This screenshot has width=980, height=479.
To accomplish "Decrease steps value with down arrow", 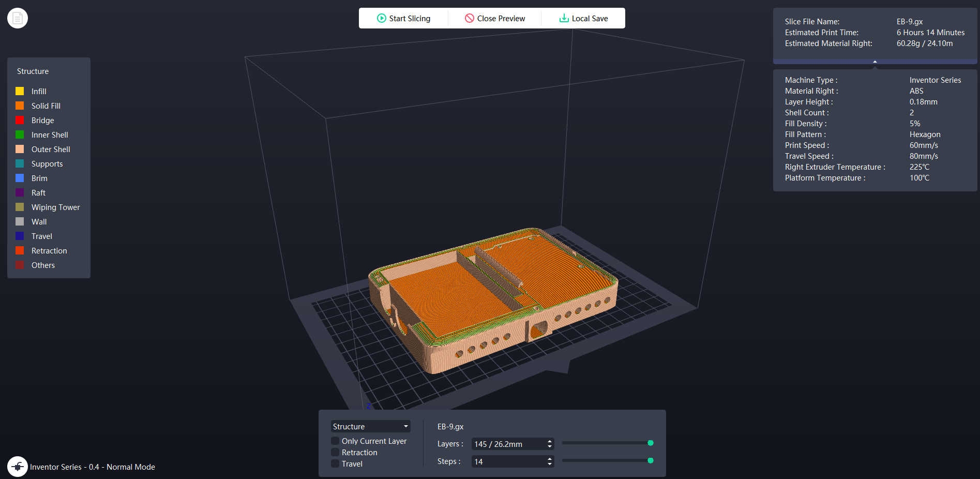I will click(x=549, y=464).
